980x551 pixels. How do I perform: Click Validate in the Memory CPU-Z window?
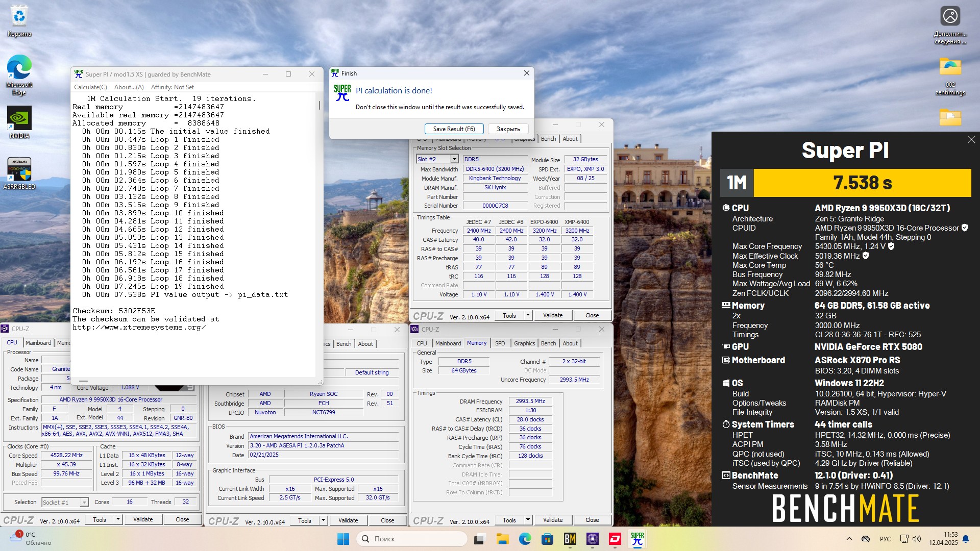(x=553, y=520)
